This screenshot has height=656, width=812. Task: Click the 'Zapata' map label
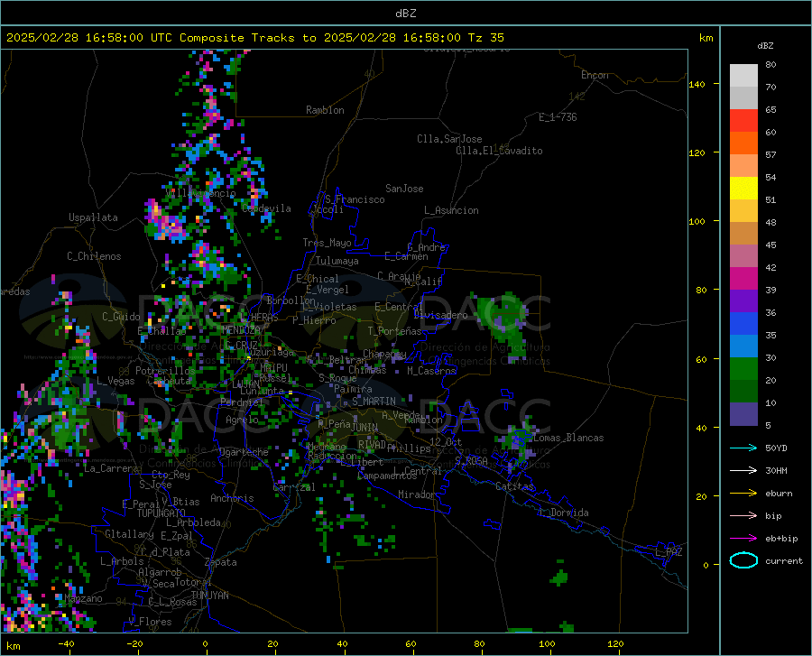point(221,562)
